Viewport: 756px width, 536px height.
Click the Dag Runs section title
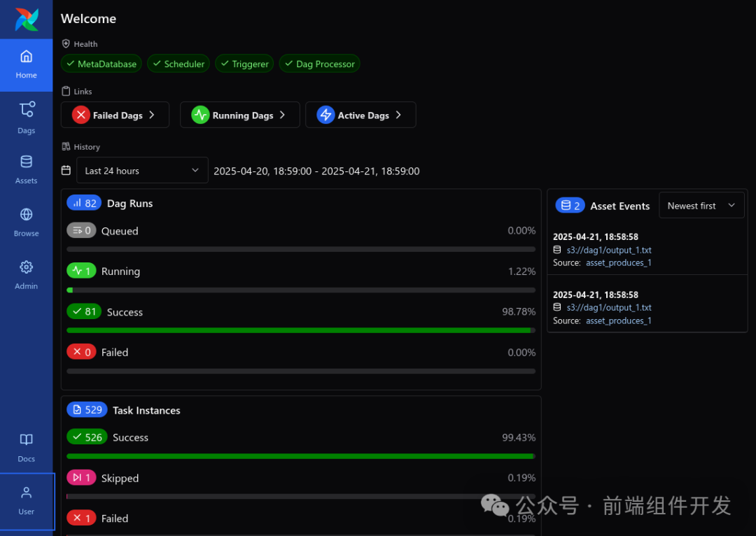click(129, 204)
